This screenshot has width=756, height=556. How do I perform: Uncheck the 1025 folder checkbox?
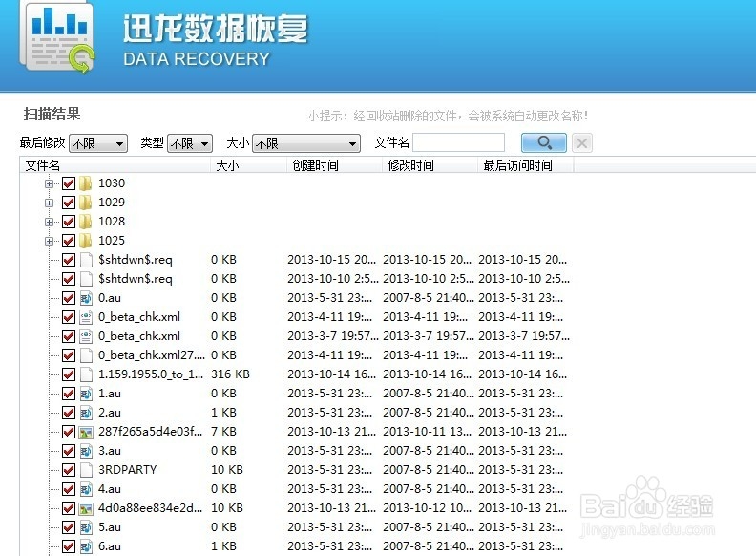click(69, 241)
